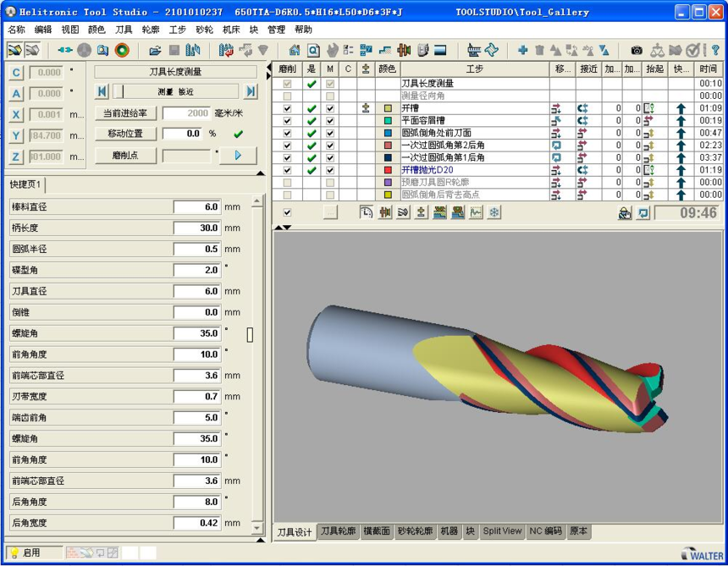Image resolution: width=728 pixels, height=566 pixels.
Task: Collapse the upper left panel with black up arrow
Action: (x=261, y=173)
